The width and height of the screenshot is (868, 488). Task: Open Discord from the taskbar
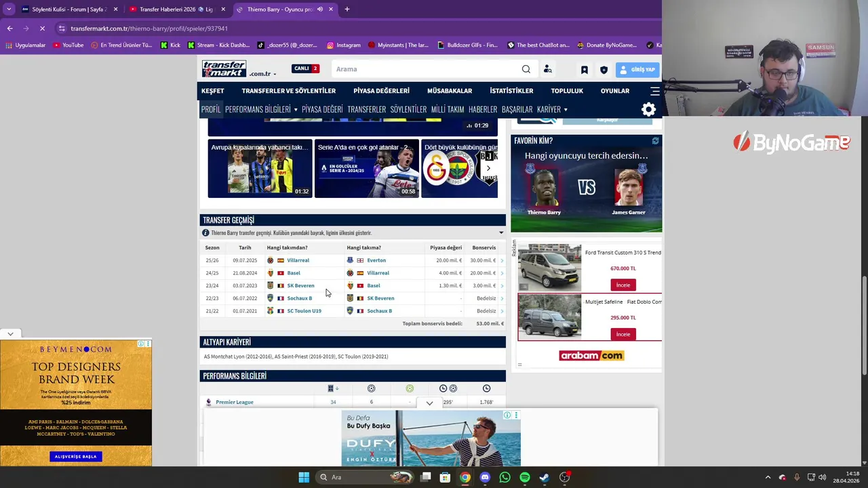pos(485,477)
